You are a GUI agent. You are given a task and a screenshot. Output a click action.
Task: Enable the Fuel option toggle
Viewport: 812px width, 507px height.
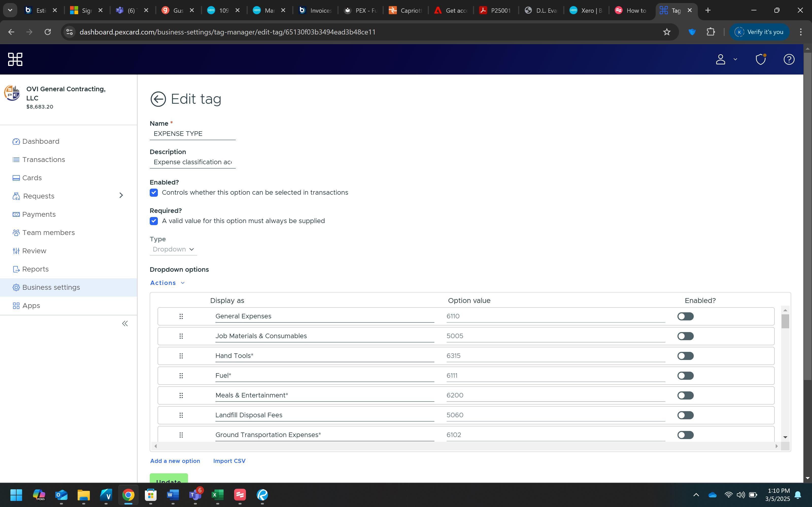685,375
